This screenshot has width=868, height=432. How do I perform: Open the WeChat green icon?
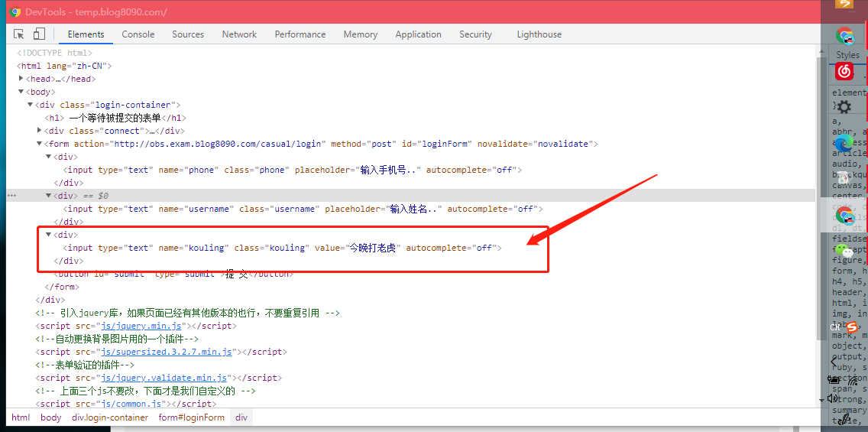[844, 250]
